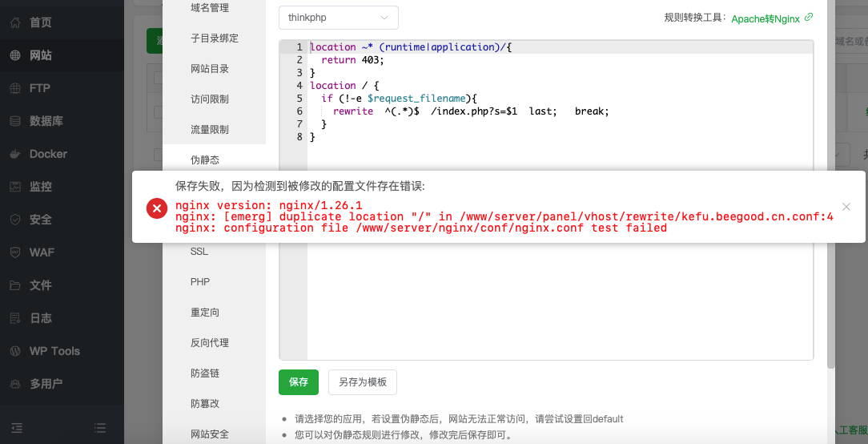Click the red error icon in alert
The width and height of the screenshot is (868, 444).
(157, 208)
